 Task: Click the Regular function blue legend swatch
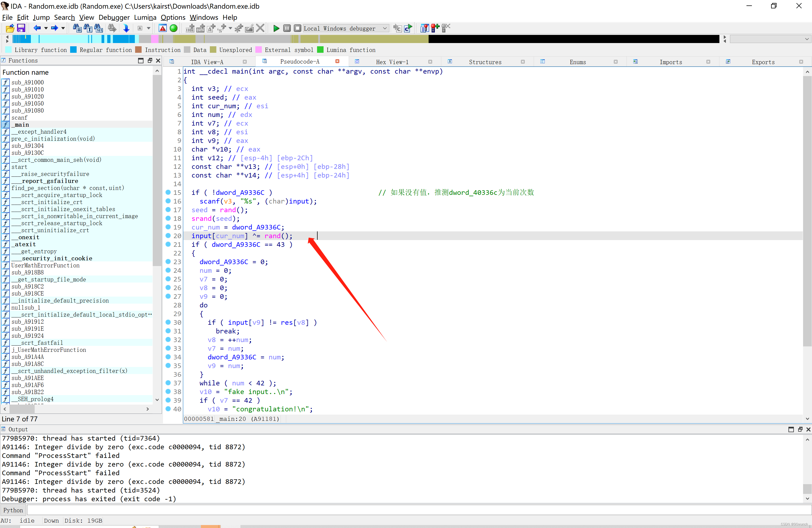coord(73,50)
